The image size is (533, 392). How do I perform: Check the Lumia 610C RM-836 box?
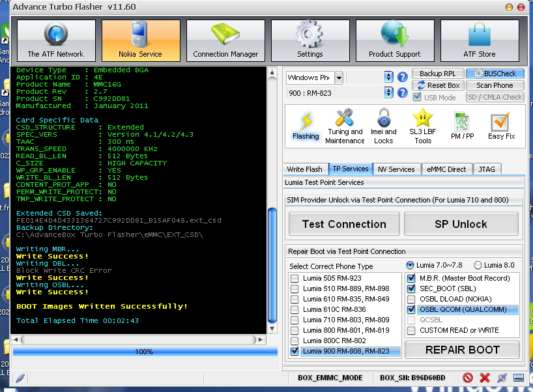(295, 309)
